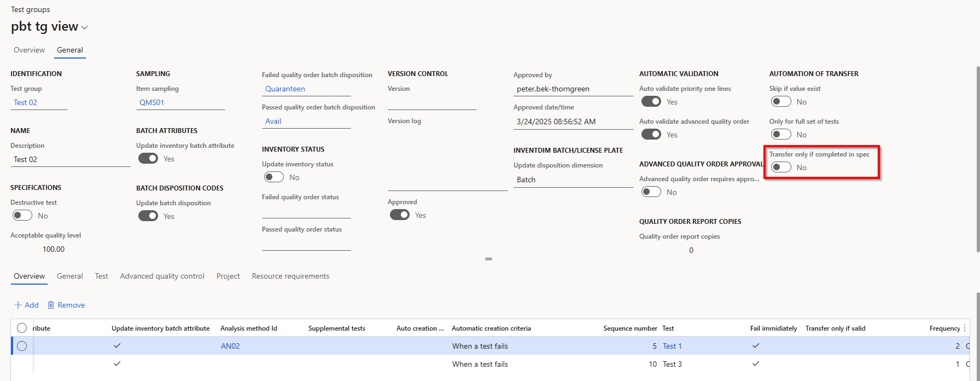Turn on Transfer only if completed in spec

point(781,168)
